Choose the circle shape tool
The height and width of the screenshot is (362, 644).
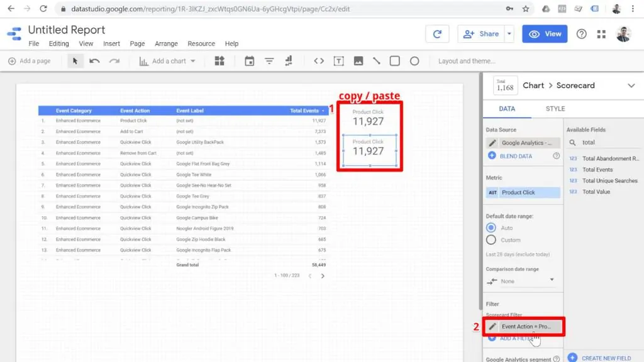pyautogui.click(x=415, y=61)
